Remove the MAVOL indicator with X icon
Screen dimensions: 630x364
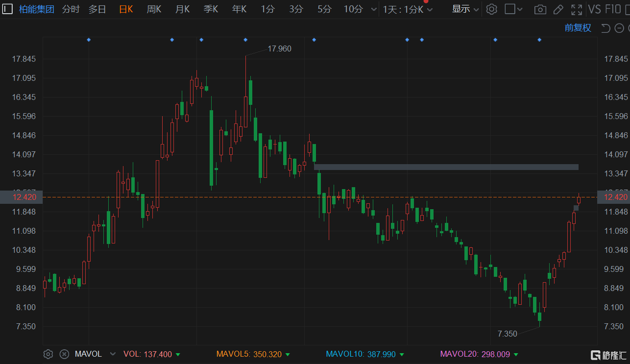pos(64,354)
